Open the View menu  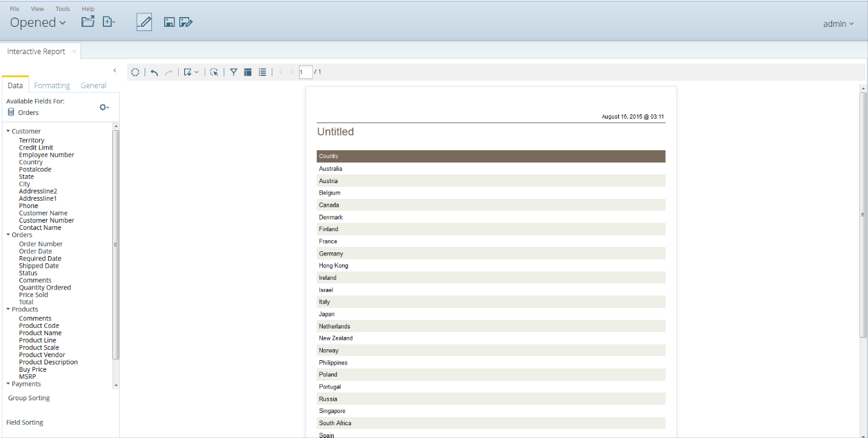(38, 9)
